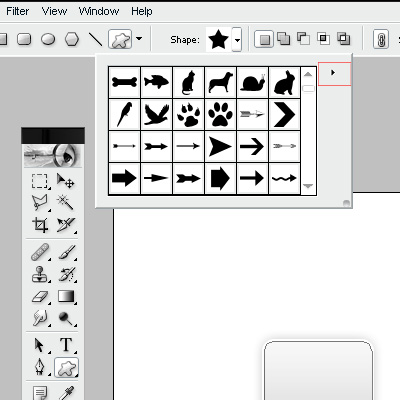Select the Polygonal Lasso tool
Image resolution: width=400 pixels, height=400 pixels.
pyautogui.click(x=40, y=202)
